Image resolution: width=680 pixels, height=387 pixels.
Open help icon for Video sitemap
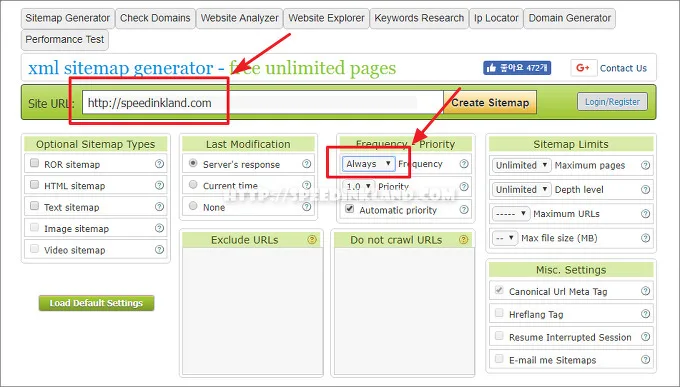[159, 249]
